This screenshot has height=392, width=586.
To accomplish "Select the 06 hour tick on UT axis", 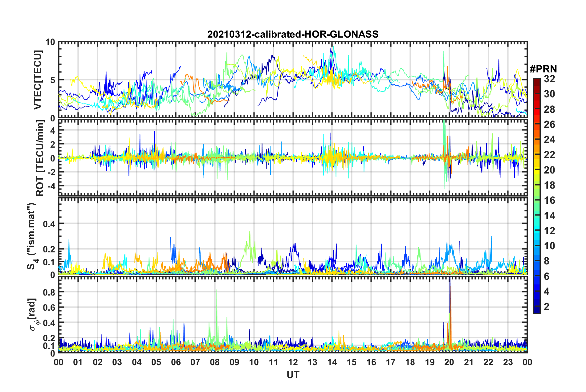I will pyautogui.click(x=176, y=362).
